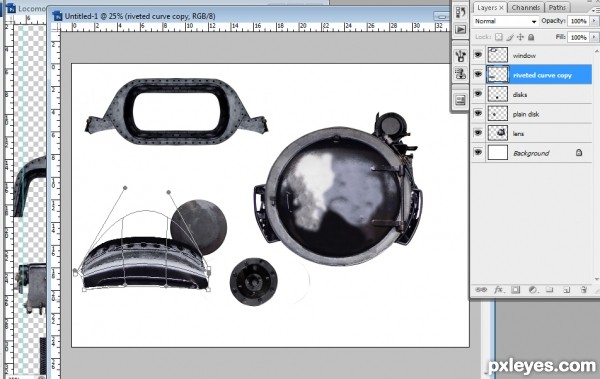Select the plain disk layer name
Screen dimensions: 600x379
click(x=526, y=114)
